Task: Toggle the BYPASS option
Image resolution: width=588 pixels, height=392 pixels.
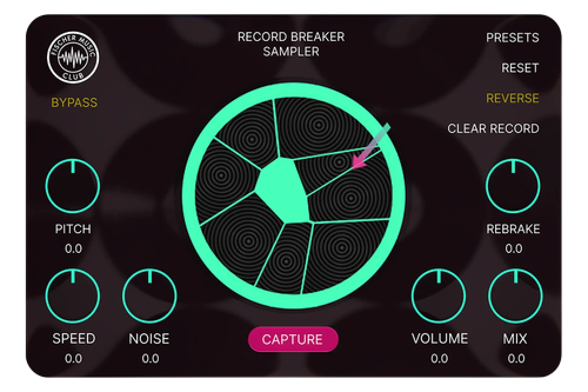Action: pos(74,102)
